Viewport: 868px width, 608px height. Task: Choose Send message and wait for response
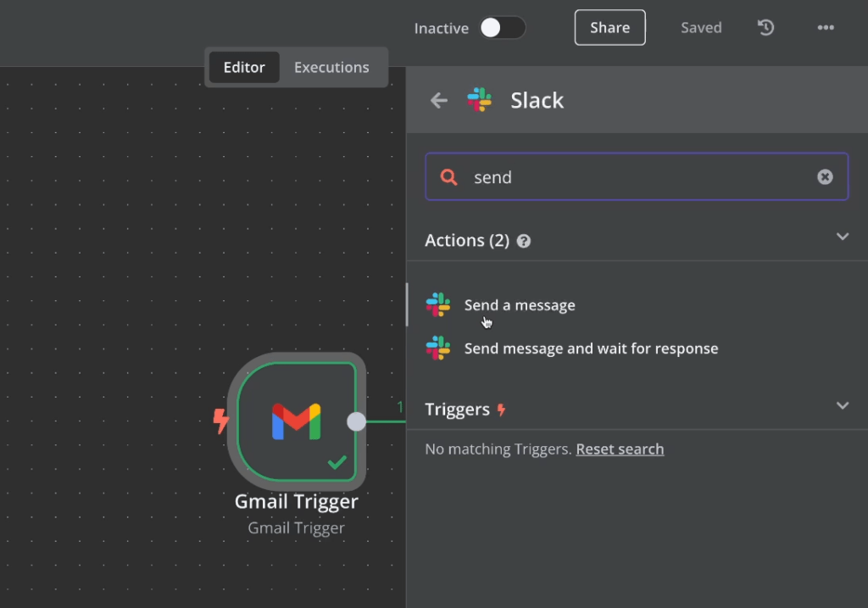tap(591, 349)
